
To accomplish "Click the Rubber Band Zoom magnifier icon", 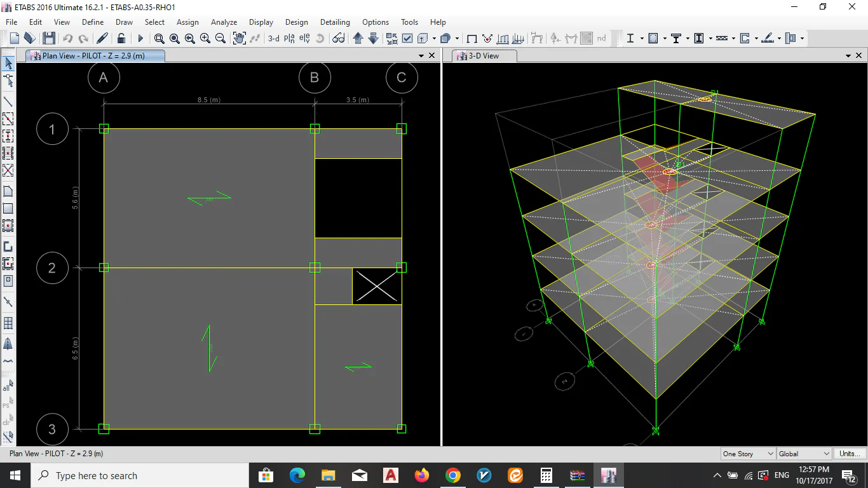I will coord(159,39).
